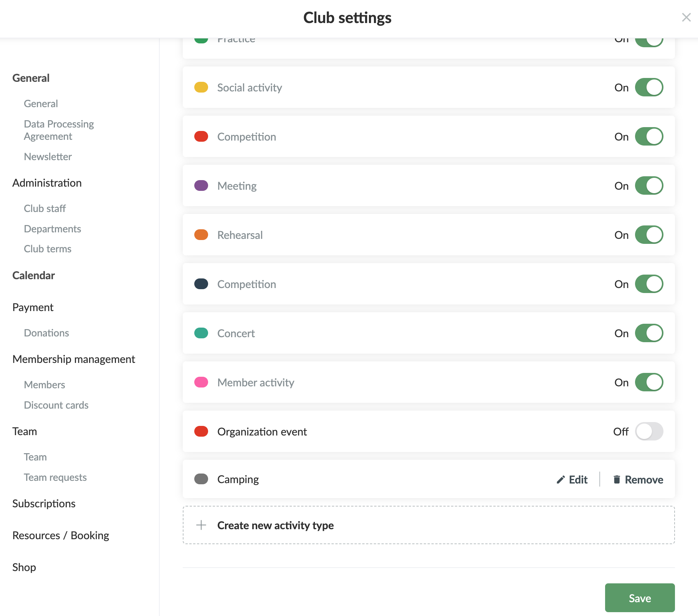The width and height of the screenshot is (698, 616).
Task: Turn off the Concert toggle
Action: coord(649,333)
